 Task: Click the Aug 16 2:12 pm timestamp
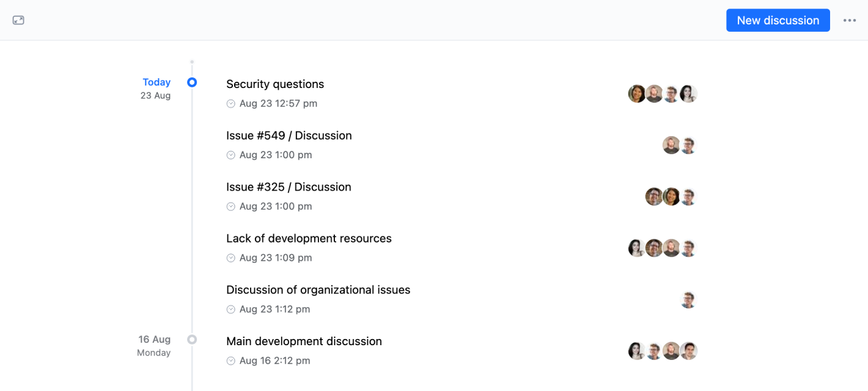click(x=274, y=360)
